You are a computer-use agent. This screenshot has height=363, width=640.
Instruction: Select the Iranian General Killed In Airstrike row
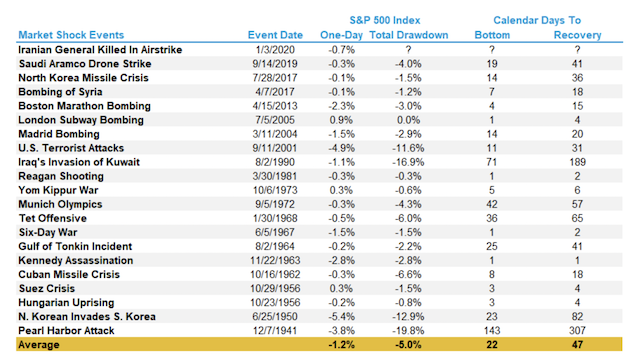tap(319, 50)
